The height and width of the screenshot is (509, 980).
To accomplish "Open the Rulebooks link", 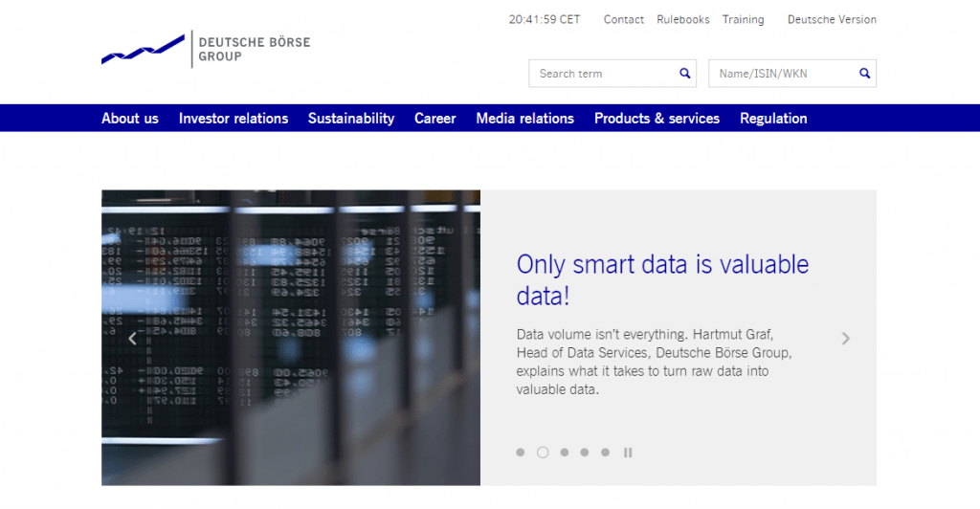I will point(683,19).
